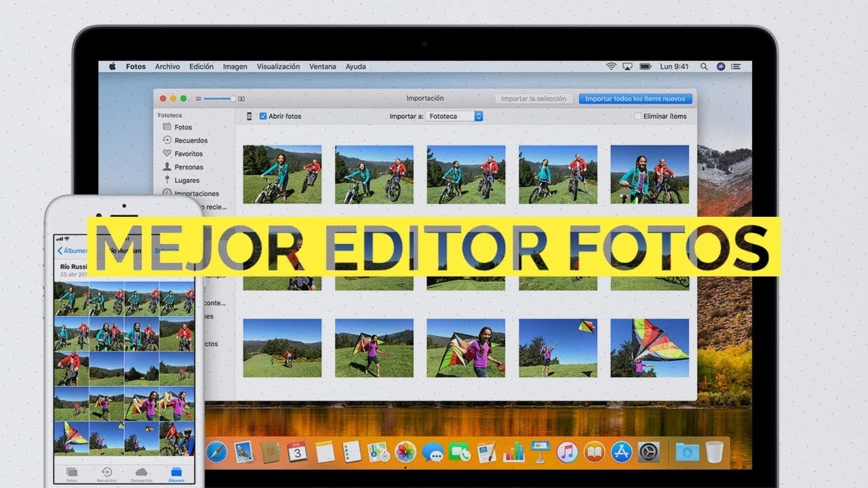Open the Ayuda menu
Screen dimensions: 868x488
356,66
